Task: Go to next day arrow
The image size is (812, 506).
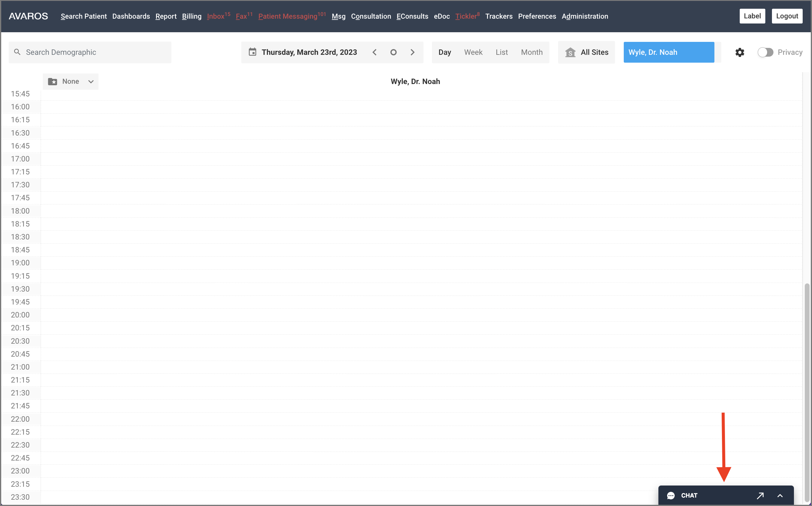Action: pyautogui.click(x=413, y=52)
